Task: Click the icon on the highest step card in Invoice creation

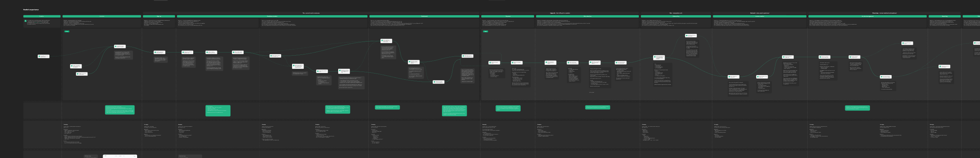Action: coord(784,57)
